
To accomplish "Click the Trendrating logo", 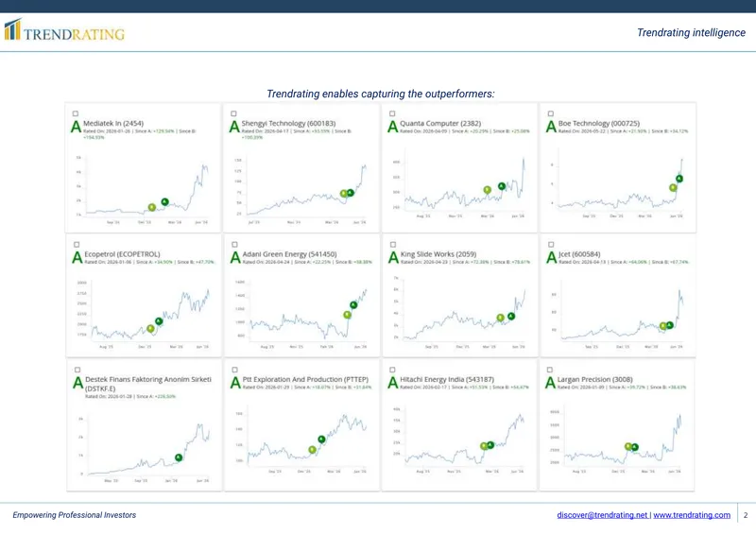I will (x=64, y=30).
